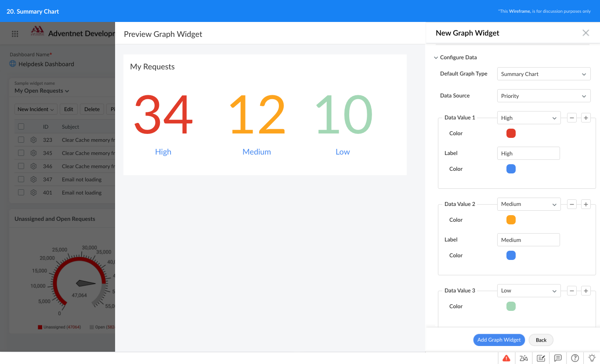Pick the blue label color under Medium label

pos(511,256)
